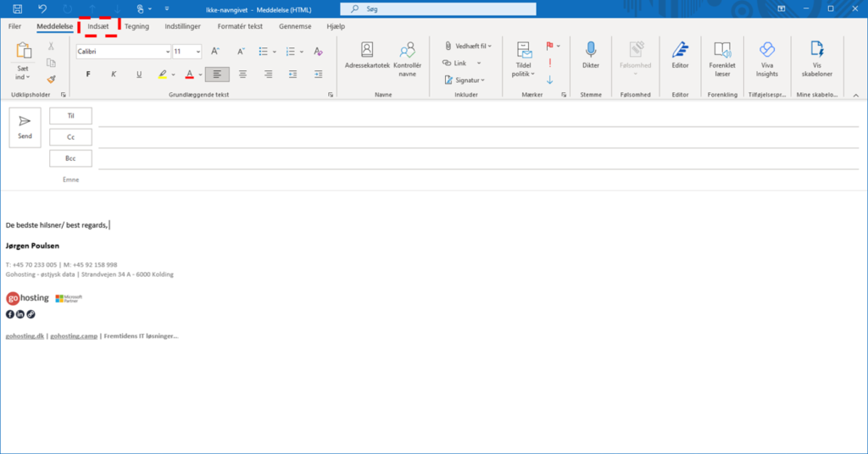
Task: Click the red font color swatch
Action: click(189, 75)
